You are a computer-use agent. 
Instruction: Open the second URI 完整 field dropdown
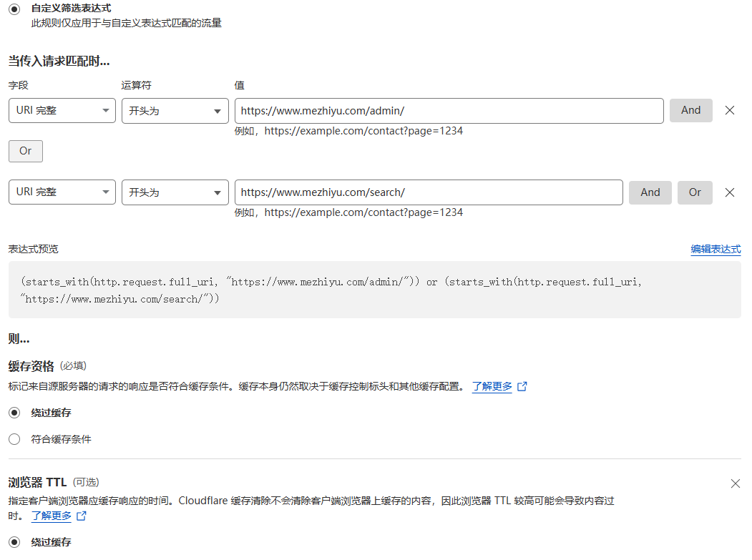pos(62,192)
